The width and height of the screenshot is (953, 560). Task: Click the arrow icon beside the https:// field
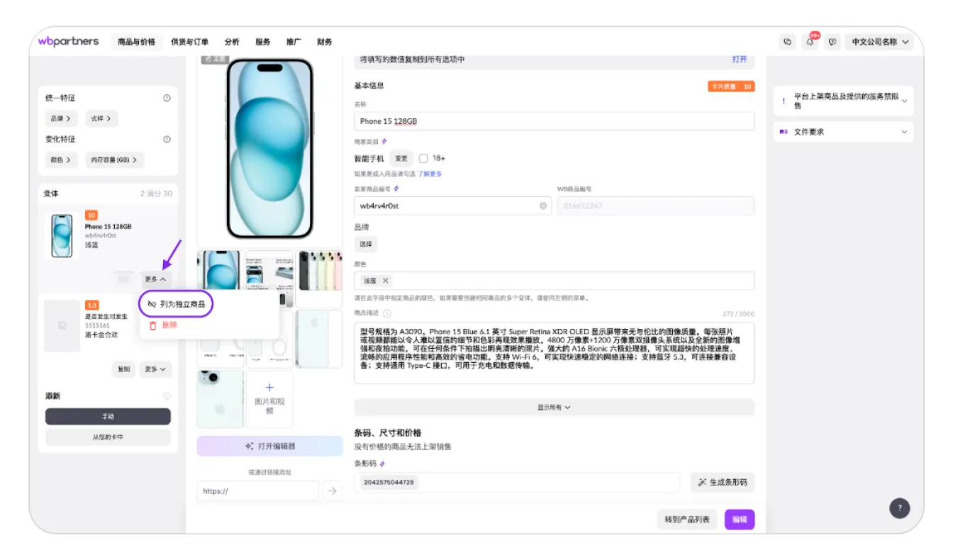click(x=332, y=491)
